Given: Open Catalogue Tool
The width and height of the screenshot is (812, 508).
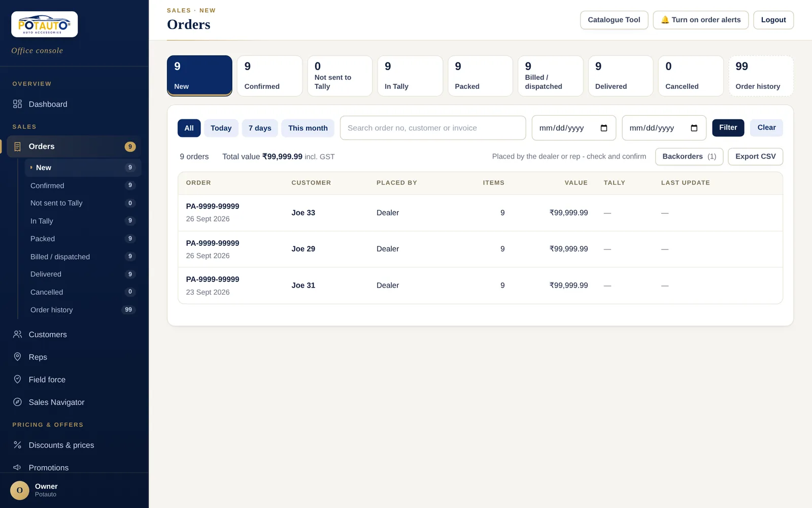Looking at the screenshot, I should pos(614,20).
